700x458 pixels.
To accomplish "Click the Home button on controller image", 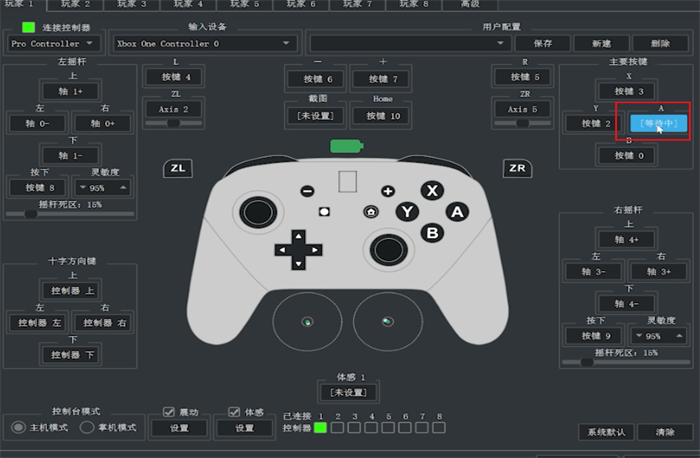I will [371, 212].
